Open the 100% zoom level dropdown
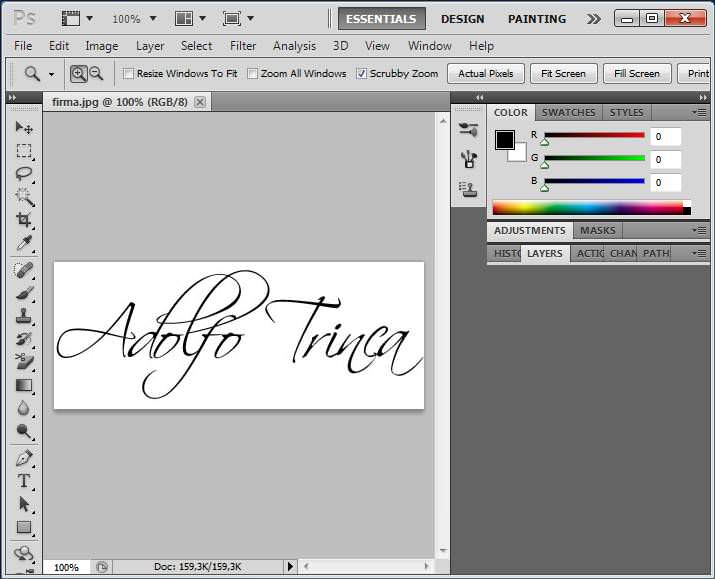 point(153,19)
